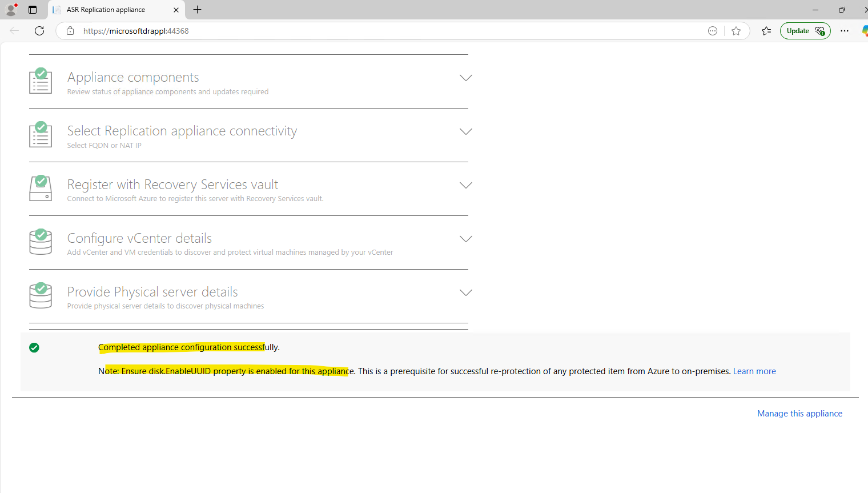The height and width of the screenshot is (493, 868).
Task: Open the Learn more link
Action: pos(754,371)
